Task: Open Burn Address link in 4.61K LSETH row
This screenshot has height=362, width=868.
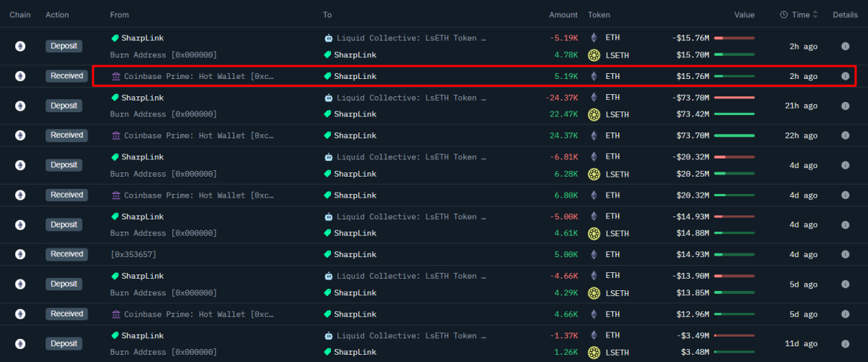Action: [163, 233]
